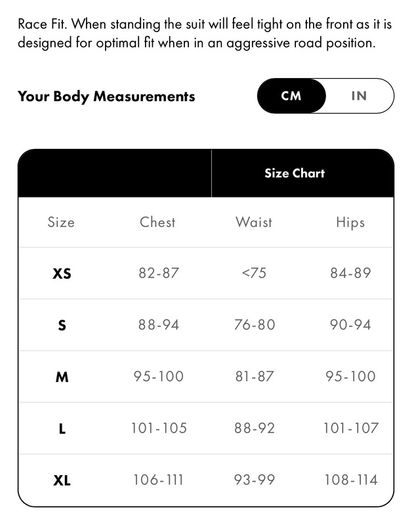412x525 pixels.
Task: Select the XS size row label
Action: 62,274
